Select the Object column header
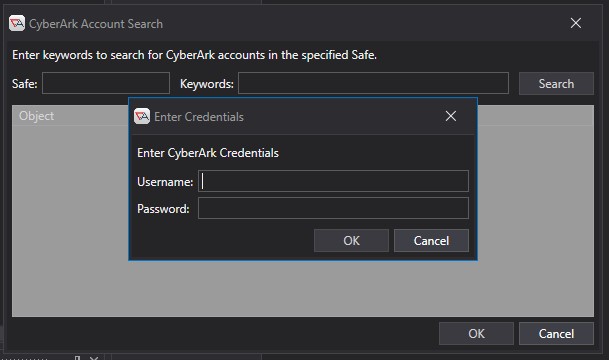The image size is (609, 360). point(37,116)
